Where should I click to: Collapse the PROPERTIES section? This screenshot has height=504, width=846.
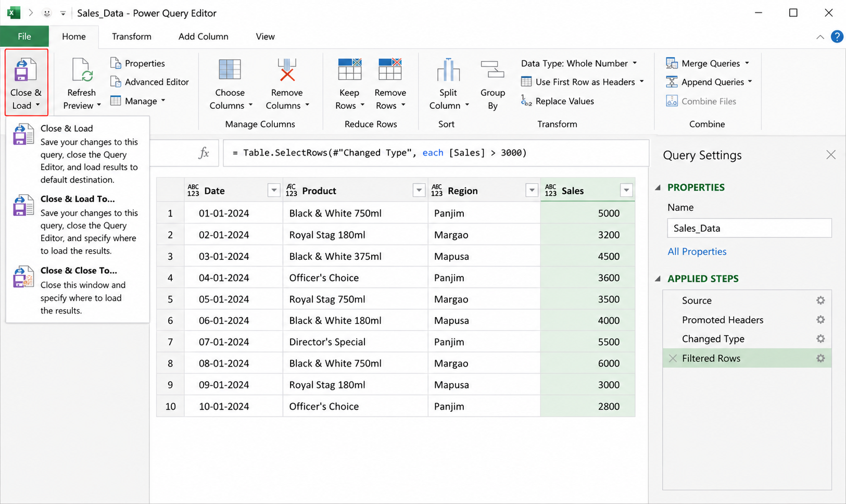[x=658, y=187]
